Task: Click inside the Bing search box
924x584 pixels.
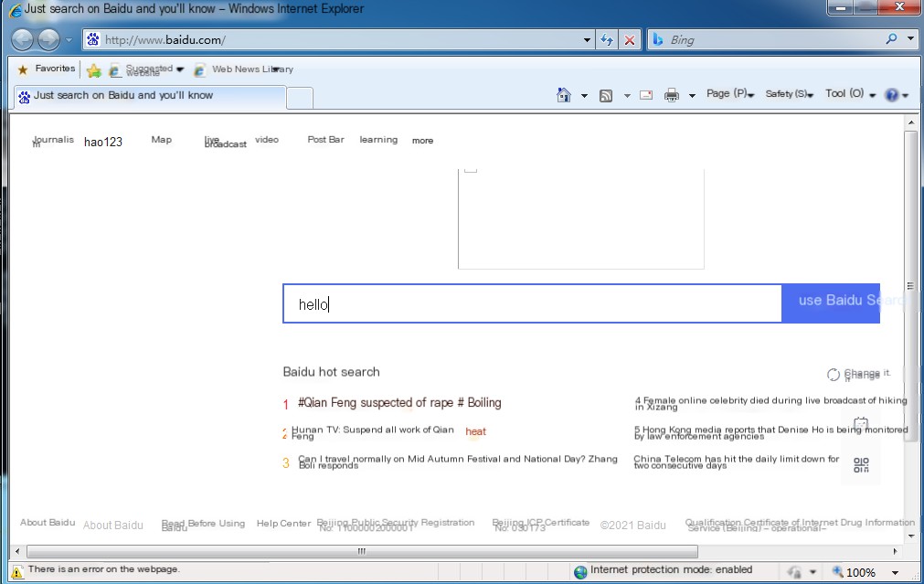Action: (766, 40)
